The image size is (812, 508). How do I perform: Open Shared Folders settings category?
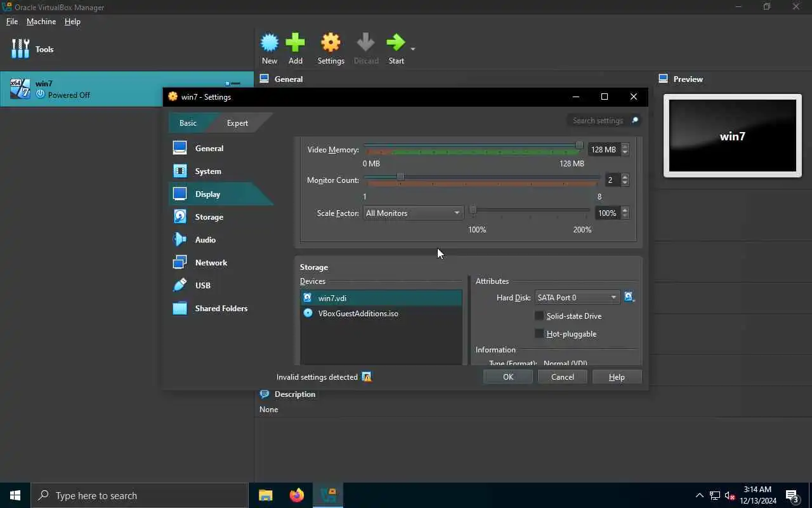pyautogui.click(x=221, y=308)
